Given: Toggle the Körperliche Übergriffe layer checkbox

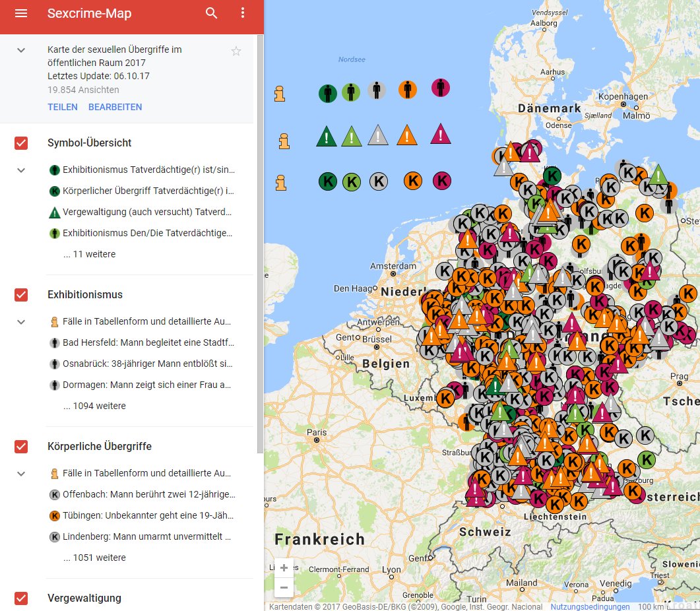Looking at the screenshot, I should [x=21, y=447].
